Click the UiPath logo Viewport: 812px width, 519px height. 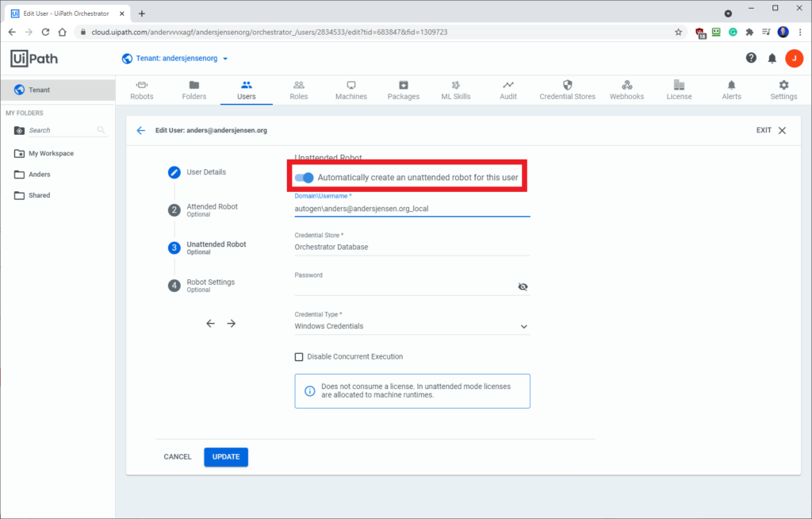coord(34,59)
